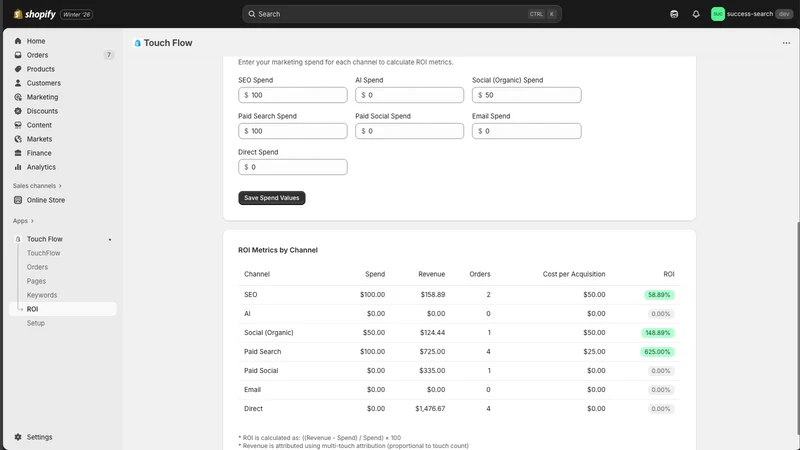
Task: Open the Online Store icon
Action: pyautogui.click(x=18, y=200)
